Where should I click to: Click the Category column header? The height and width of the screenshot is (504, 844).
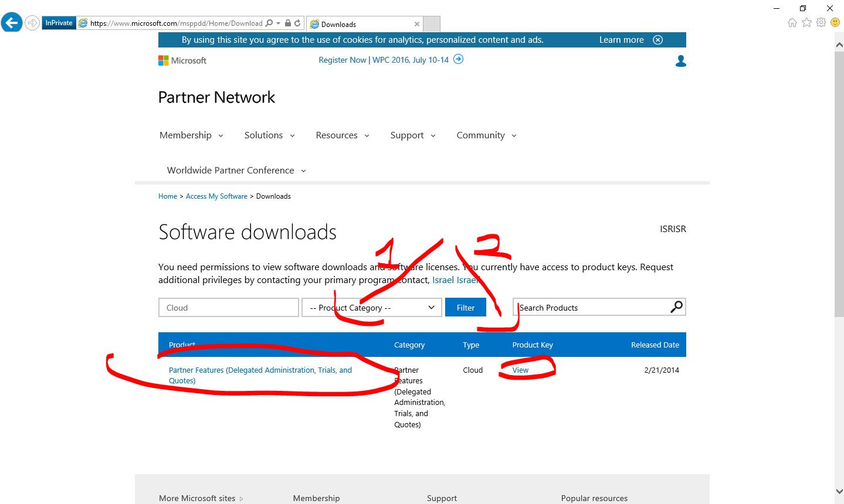coord(409,345)
